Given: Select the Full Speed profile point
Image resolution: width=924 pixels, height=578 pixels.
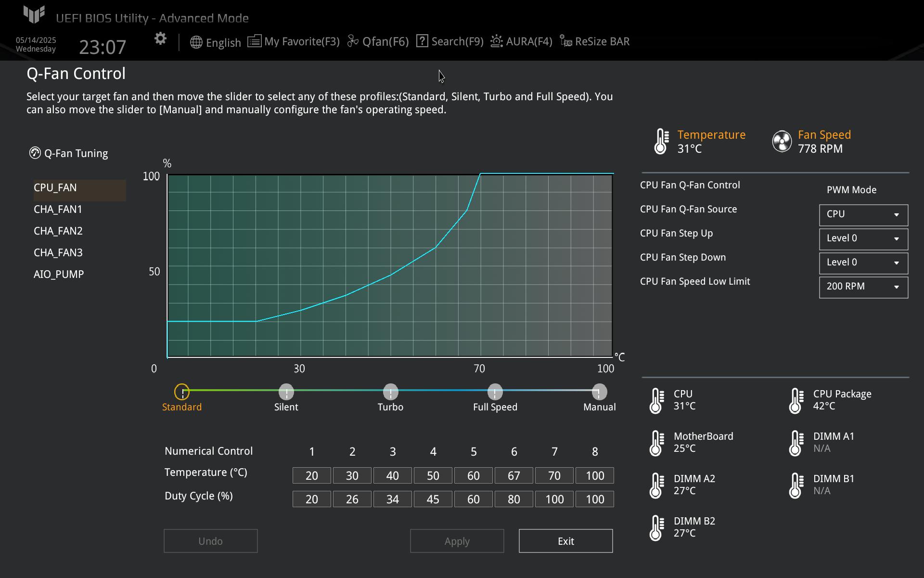Looking at the screenshot, I should (x=495, y=392).
